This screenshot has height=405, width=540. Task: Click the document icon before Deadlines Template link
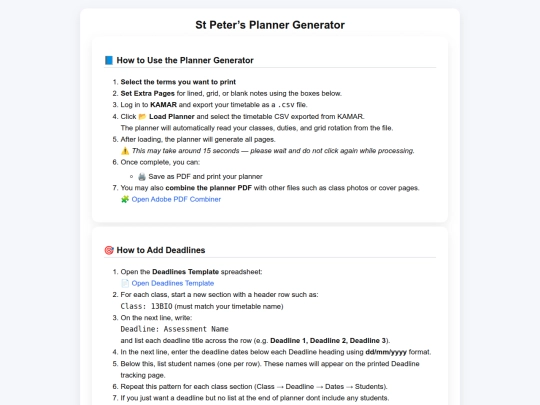[x=125, y=283]
